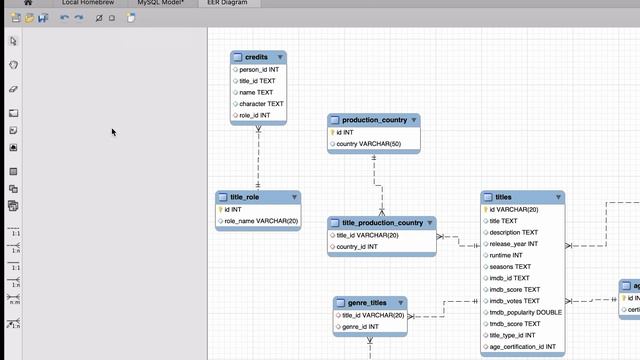Screen dimensions: 640x360
Task: Click 'person_id INT' in credits
Action: (x=258, y=70)
